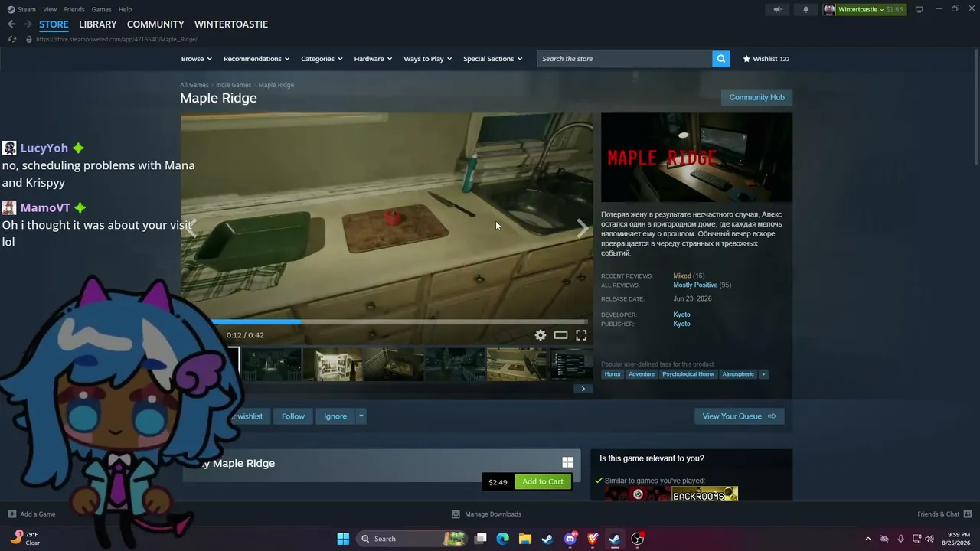Open the Friends menu

74,9
